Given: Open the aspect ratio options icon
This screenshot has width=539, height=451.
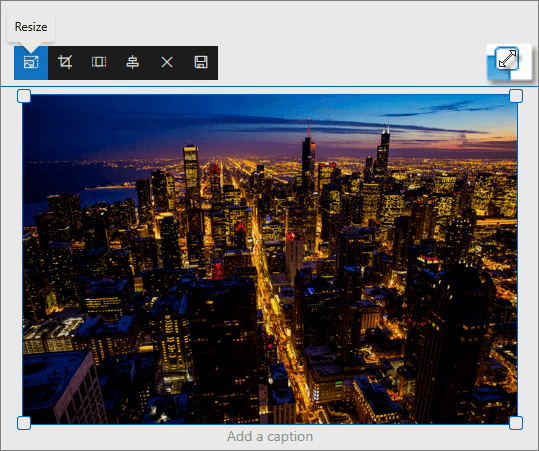Looking at the screenshot, I should coord(99,63).
